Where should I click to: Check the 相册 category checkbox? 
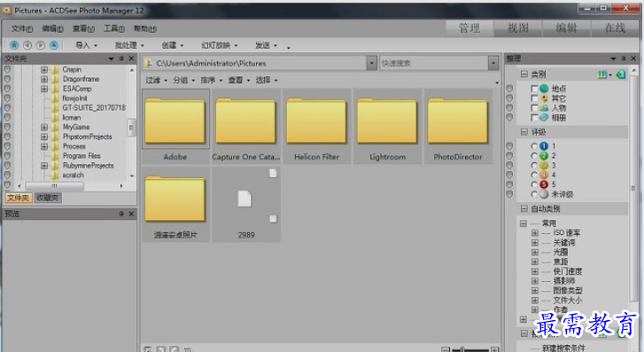pos(534,118)
